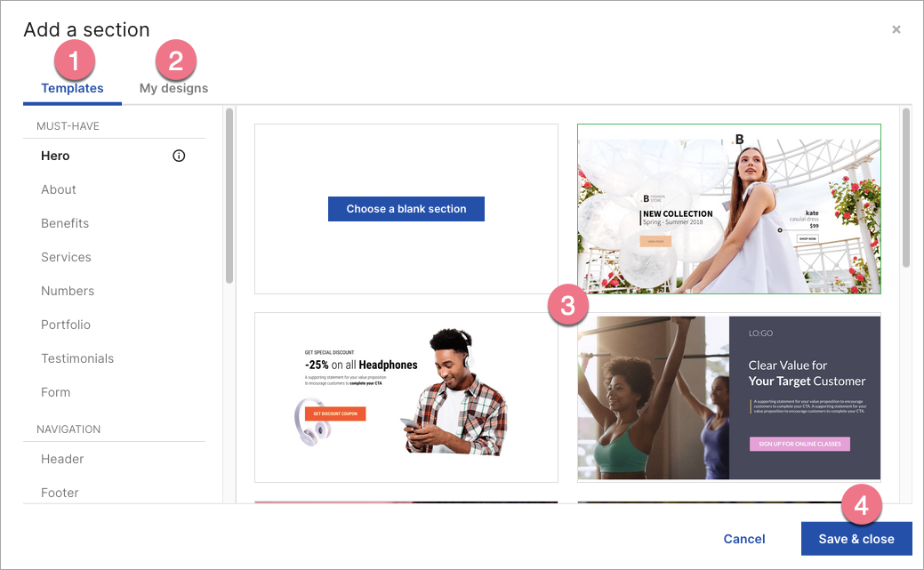Select the Testimonials category
The width and height of the screenshot is (924, 570).
77,358
